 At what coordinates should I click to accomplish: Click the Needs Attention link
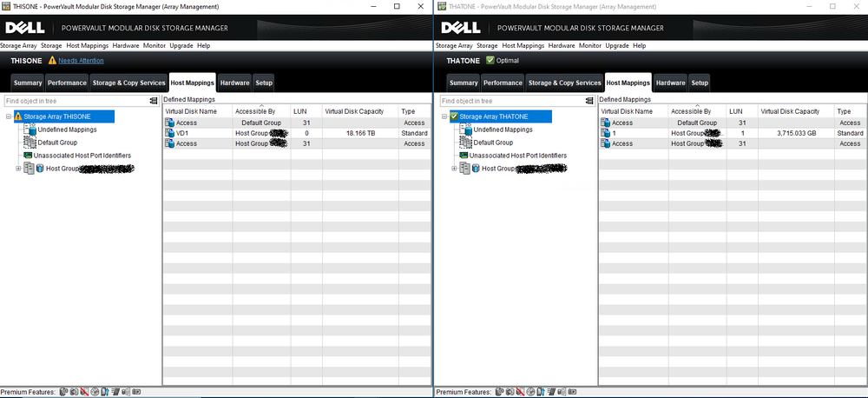[x=81, y=61]
